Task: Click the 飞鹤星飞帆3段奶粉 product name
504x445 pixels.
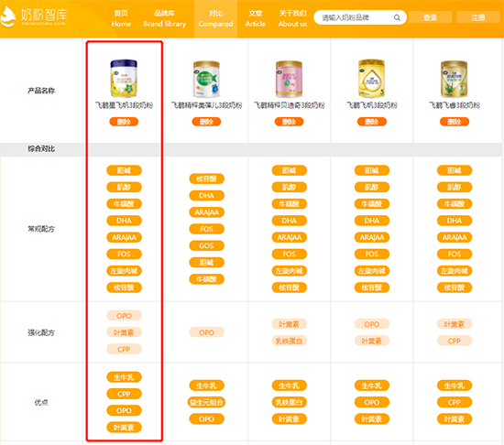Action: 124,105
